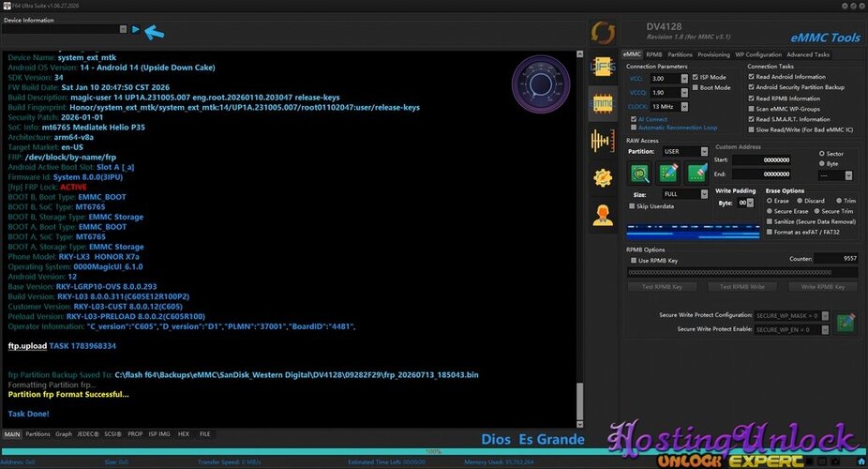Click the blue home icon in status bar
Screen dimensions: 868x469
861,461
